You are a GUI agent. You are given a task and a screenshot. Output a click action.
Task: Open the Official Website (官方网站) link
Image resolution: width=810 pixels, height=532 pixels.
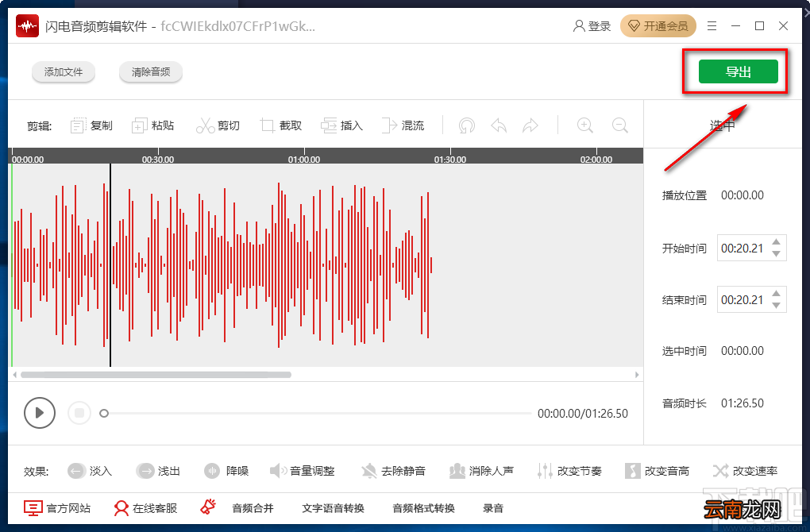click(57, 508)
